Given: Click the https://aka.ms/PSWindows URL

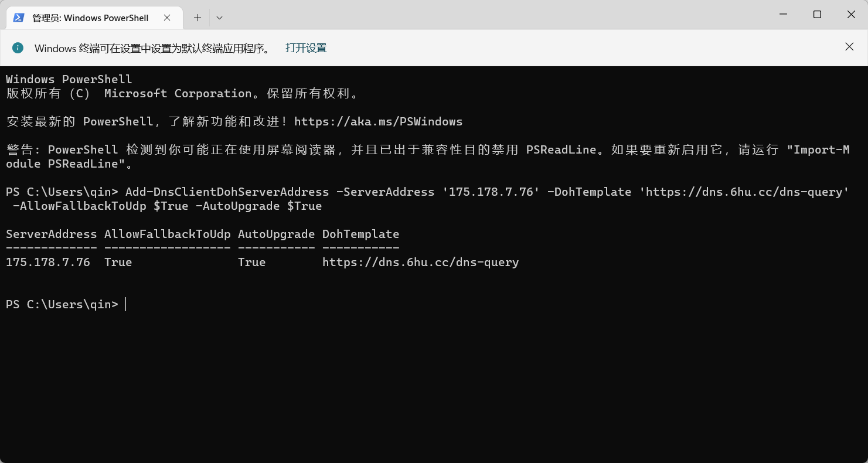Looking at the screenshot, I should (378, 122).
